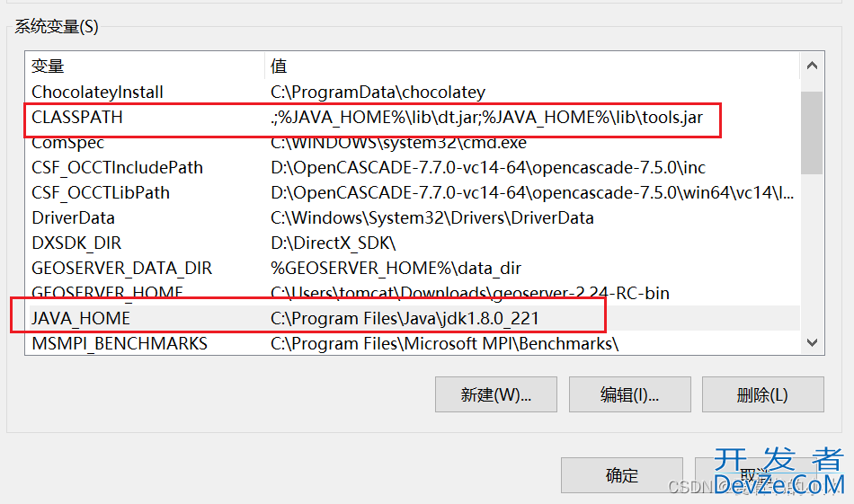Screen dimensions: 854x504
Task: Click value C:\WINDOWS\system32\cmd.exe
Action: tap(398, 142)
